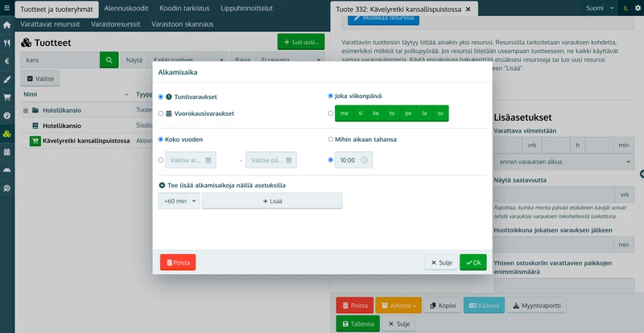Go to home via house icon
644x333 pixels.
(6, 25)
